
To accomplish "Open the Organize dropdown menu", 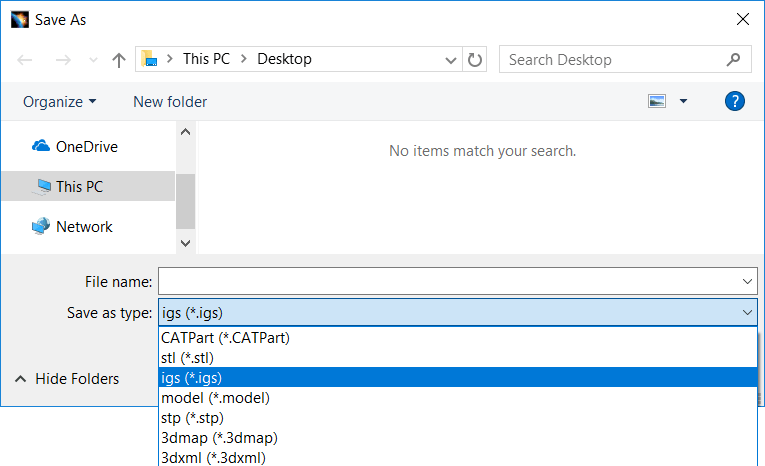I will [x=60, y=102].
